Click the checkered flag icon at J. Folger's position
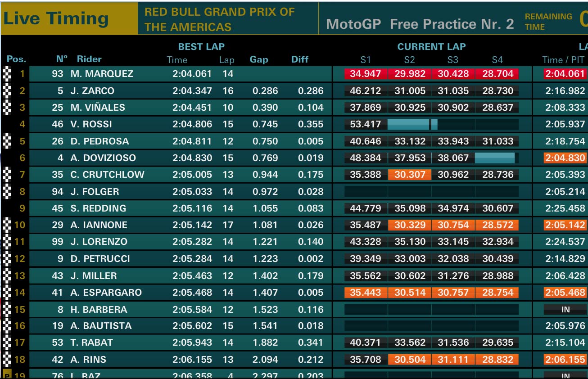The width and height of the screenshot is (588, 379). click(7, 192)
